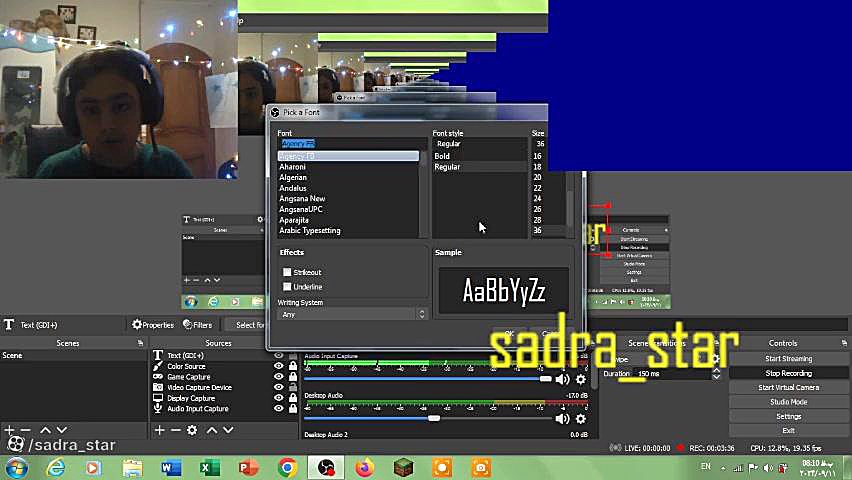Screen dimensions: 852x480
Task: Open Firefox from the taskbar
Action: 365,468
